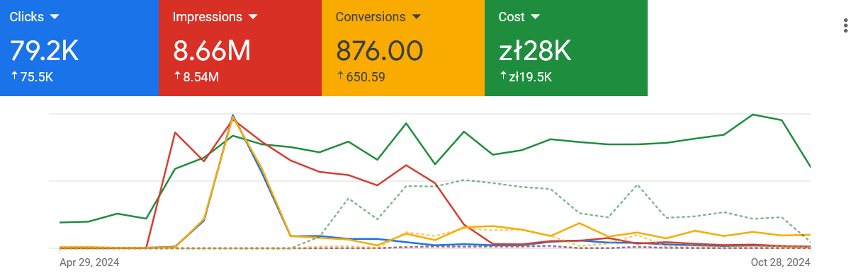The image size is (868, 278).
Task: Open the Clicks metric dropdown arrow
Action: click(x=55, y=17)
